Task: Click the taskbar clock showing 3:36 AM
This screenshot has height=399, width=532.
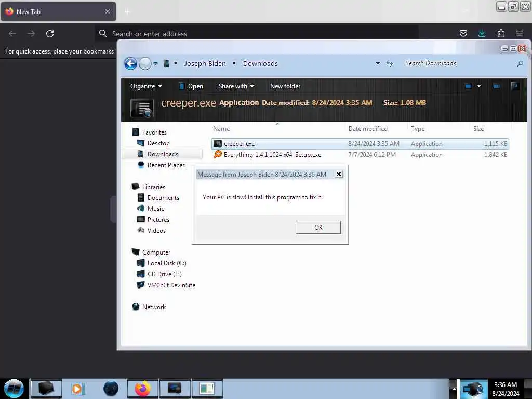Action: point(506,389)
